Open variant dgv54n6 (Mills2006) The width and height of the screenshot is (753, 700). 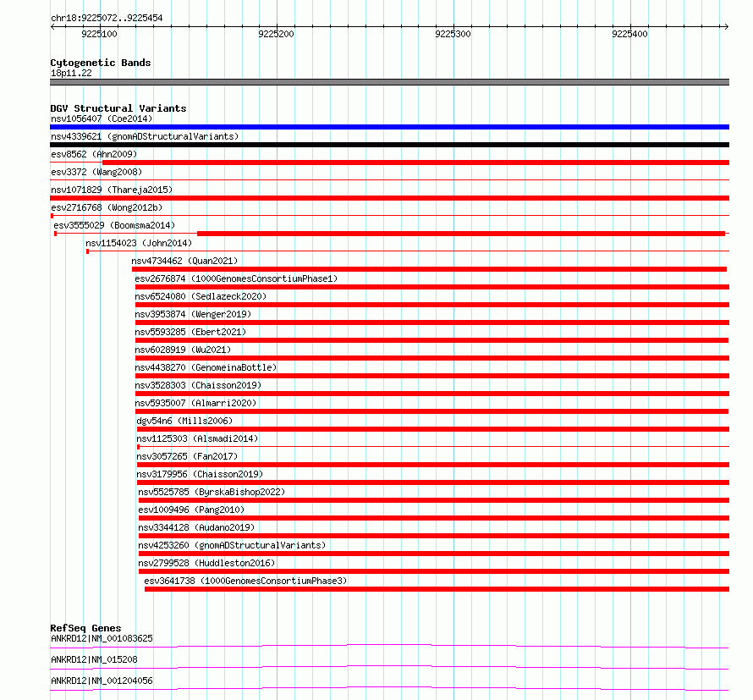[184, 421]
